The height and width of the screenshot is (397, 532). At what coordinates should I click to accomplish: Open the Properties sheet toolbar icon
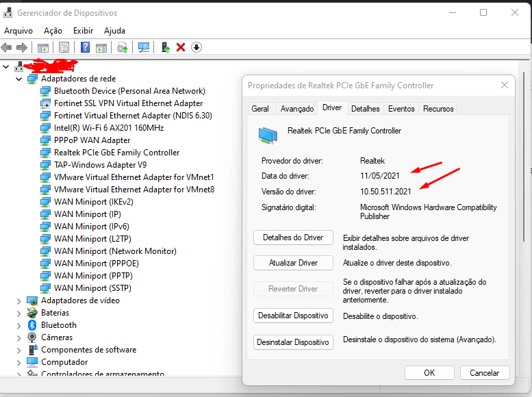[64, 47]
